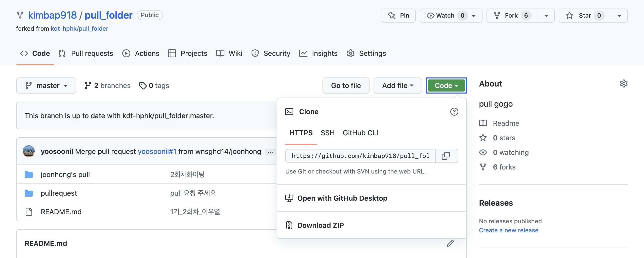Screen dimensions: 644x258
Task: Open the joonhong's pull folder
Action: 65,175
